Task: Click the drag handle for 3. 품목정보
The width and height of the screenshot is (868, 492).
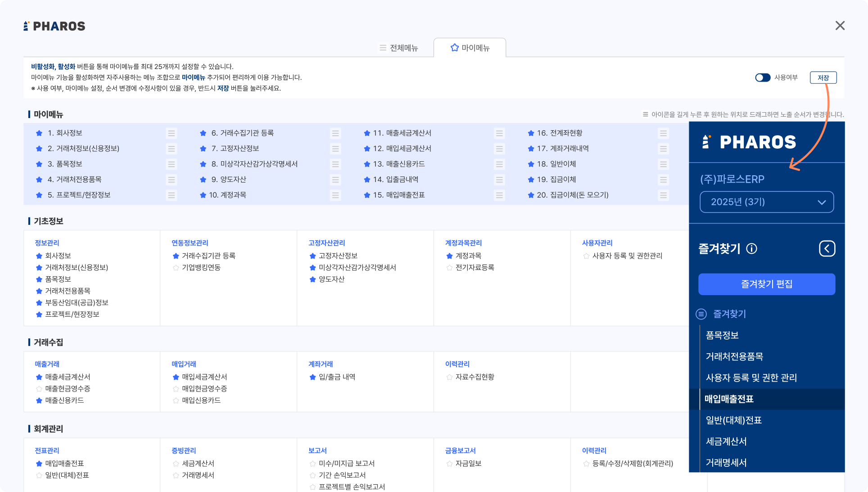Action: pos(171,164)
